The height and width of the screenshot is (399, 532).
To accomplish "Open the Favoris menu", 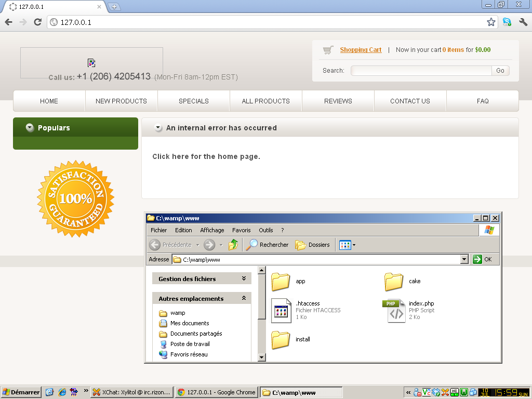I will pyautogui.click(x=242, y=230).
